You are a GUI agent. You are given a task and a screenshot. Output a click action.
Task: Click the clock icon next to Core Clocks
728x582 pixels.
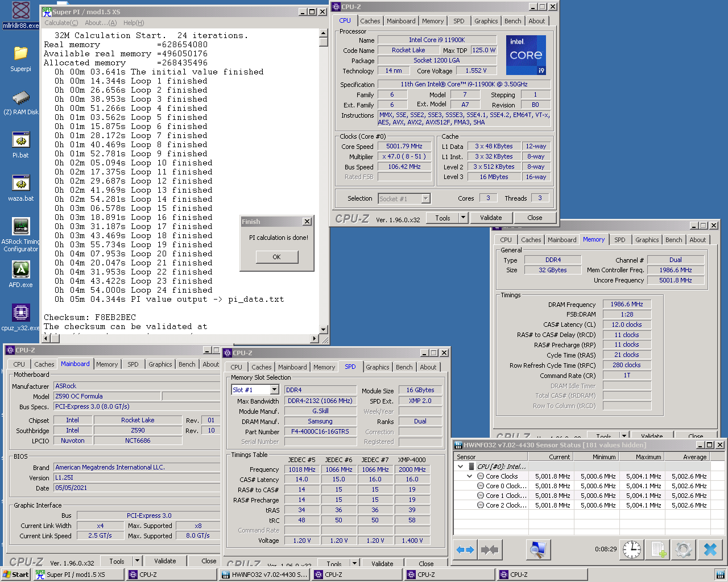[481, 476]
